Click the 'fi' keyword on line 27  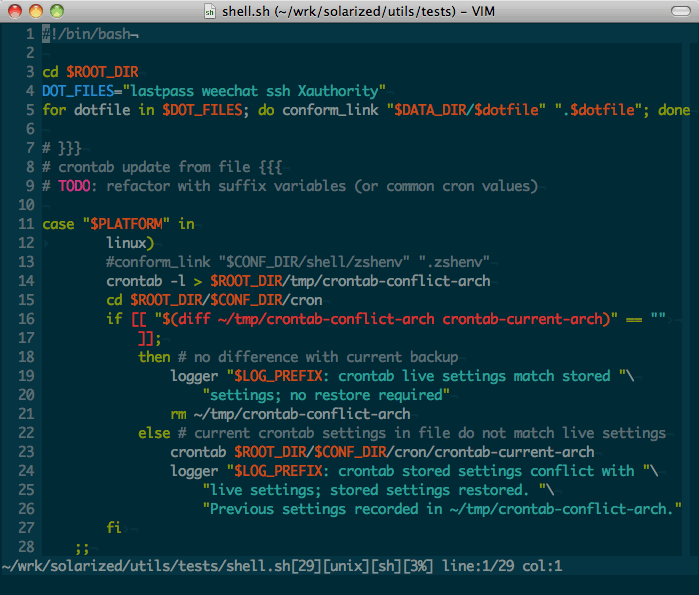tap(114, 528)
